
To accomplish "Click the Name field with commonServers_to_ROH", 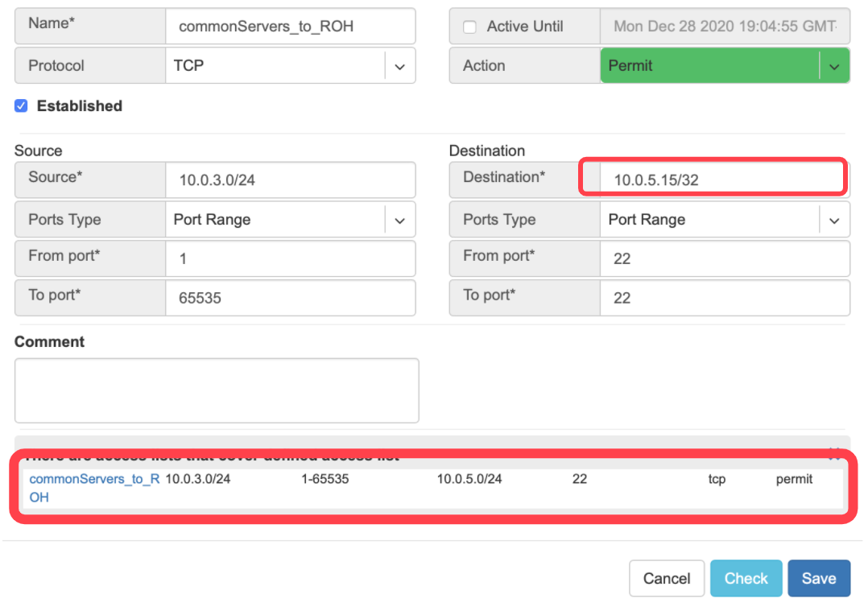I will click(290, 27).
